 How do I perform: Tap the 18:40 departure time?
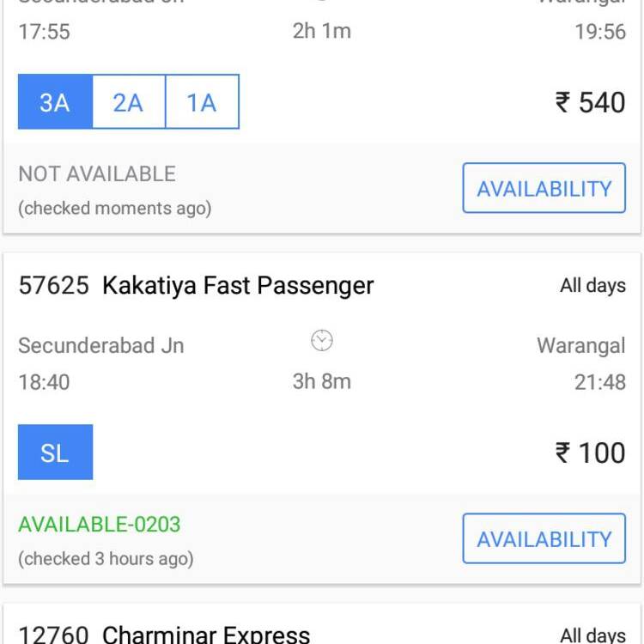pyautogui.click(x=44, y=382)
